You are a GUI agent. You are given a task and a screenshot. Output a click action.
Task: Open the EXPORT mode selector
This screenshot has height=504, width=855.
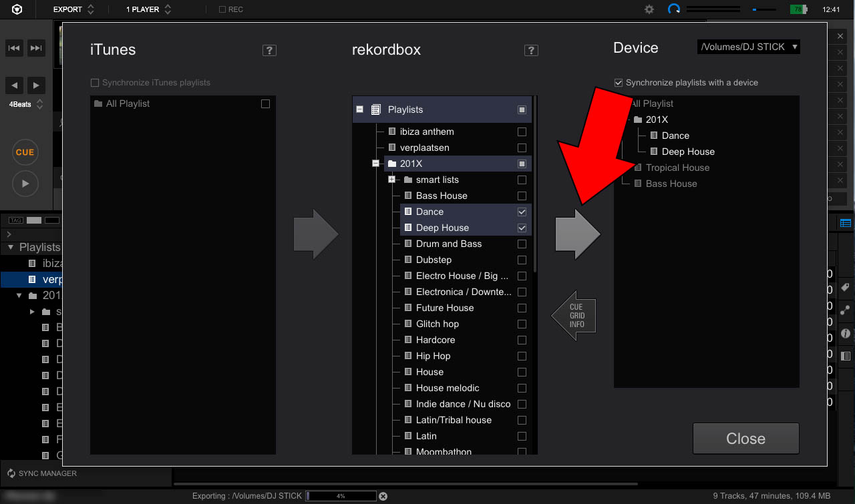point(74,9)
